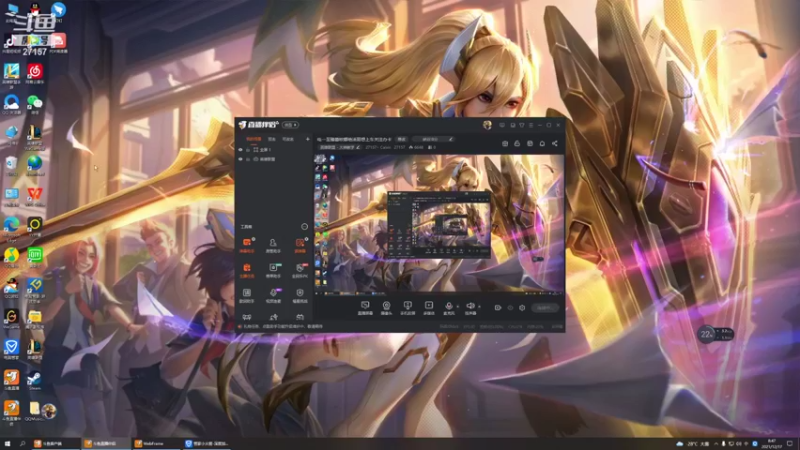The height and width of the screenshot is (450, 800).
Task: Add a new scene with the plus button
Action: pyautogui.click(x=308, y=139)
